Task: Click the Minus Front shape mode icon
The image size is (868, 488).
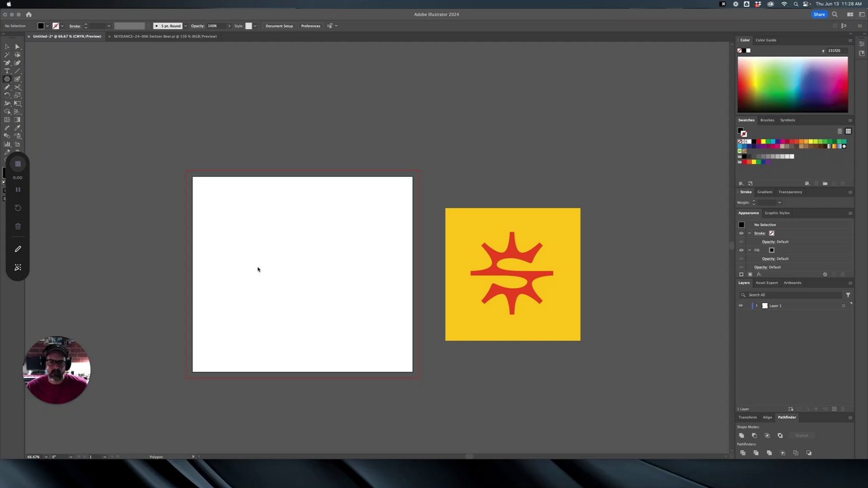Action: [x=755, y=436]
